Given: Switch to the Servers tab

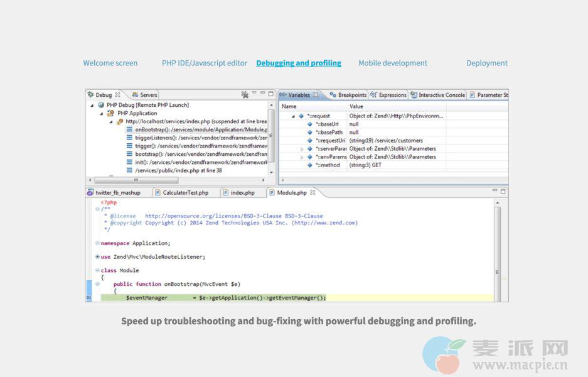Looking at the screenshot, I should [x=145, y=95].
